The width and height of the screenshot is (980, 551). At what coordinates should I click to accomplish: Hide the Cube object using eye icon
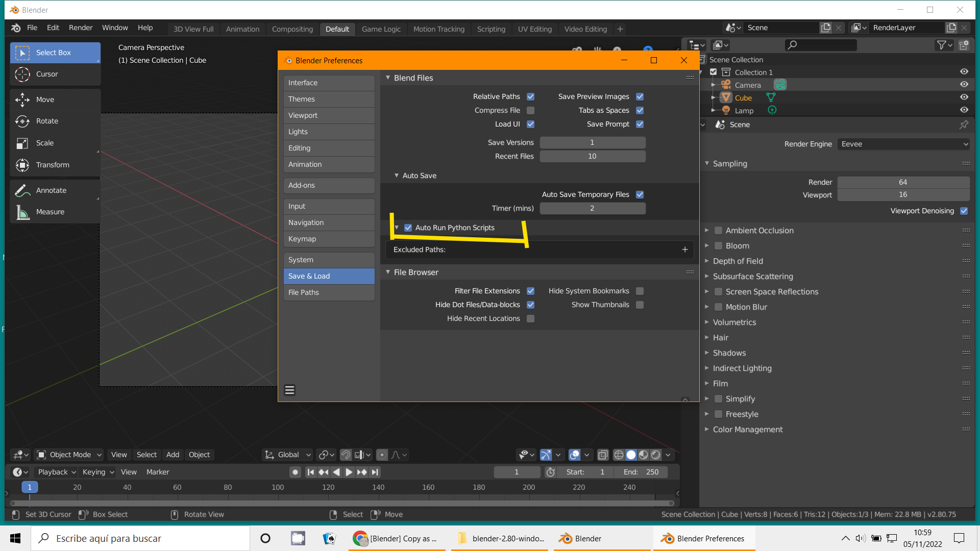point(964,97)
